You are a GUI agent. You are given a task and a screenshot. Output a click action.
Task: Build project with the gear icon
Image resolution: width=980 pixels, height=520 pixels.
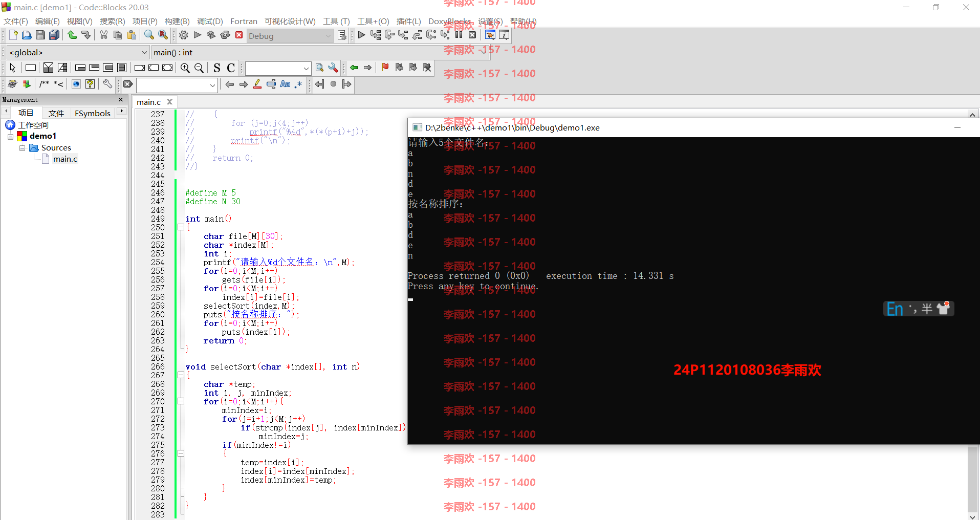[184, 35]
